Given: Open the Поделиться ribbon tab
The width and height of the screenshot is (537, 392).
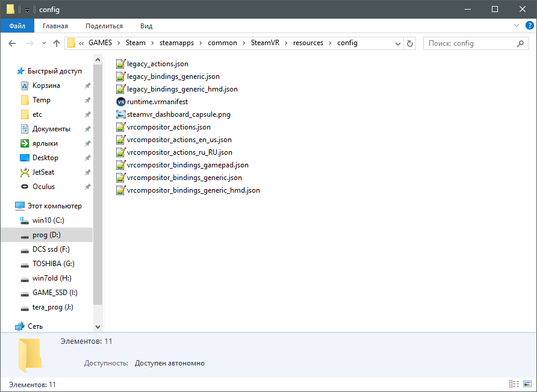Looking at the screenshot, I should pos(104,26).
